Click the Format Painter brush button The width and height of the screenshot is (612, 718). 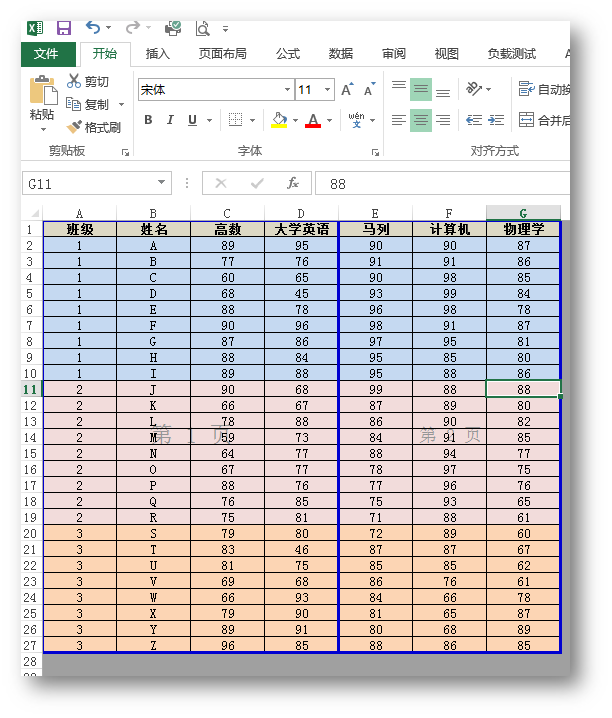93,127
